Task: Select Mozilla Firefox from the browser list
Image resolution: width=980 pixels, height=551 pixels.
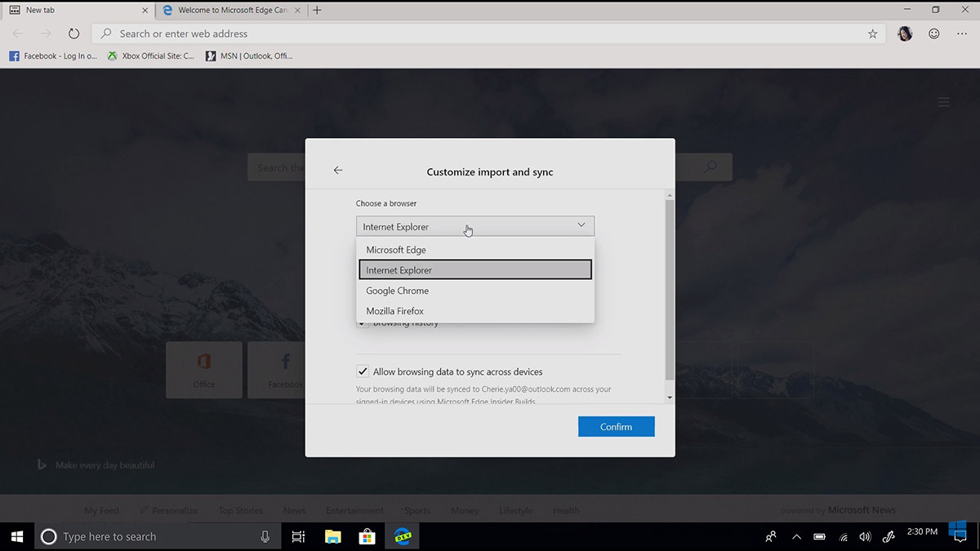Action: (x=394, y=311)
